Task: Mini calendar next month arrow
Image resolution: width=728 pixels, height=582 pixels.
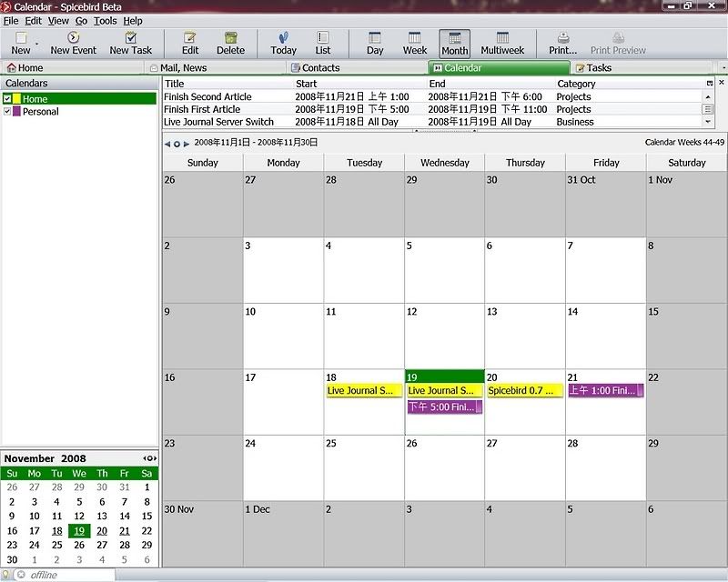Action: coord(155,458)
